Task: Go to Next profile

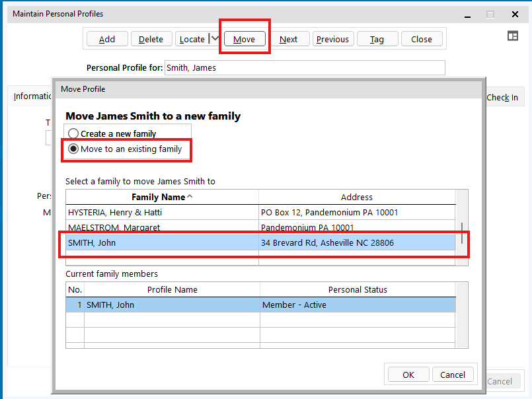Action: click(x=288, y=39)
